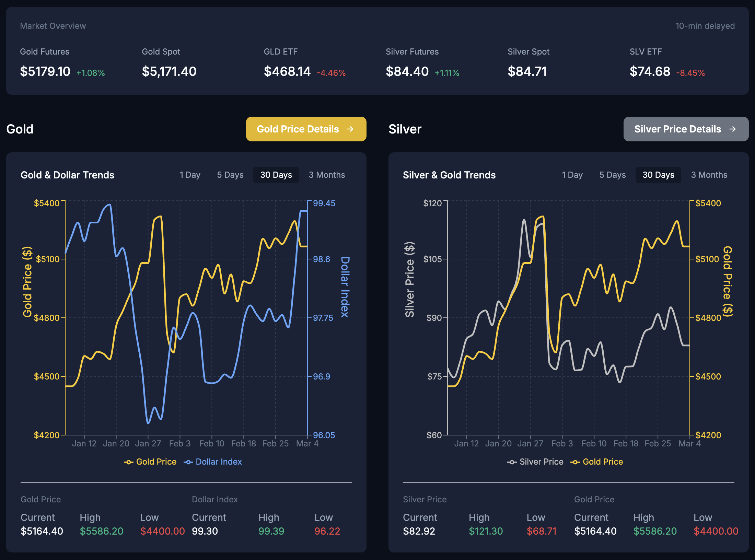Select the 5 Days range on the gold chart
Image resolution: width=755 pixels, height=560 pixels.
coord(230,175)
